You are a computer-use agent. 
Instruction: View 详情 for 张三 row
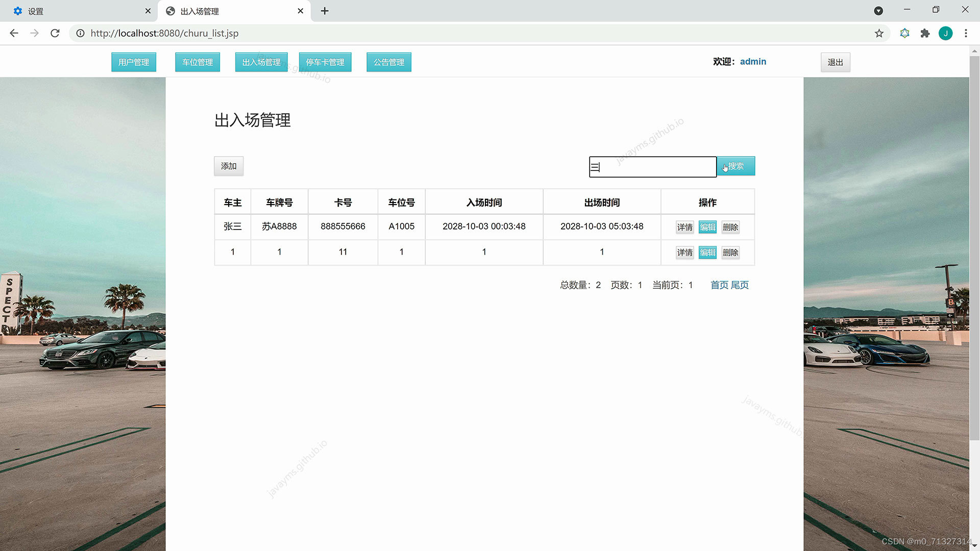[684, 227]
